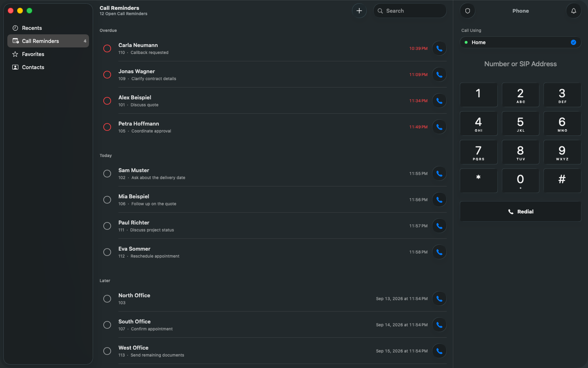This screenshot has height=368, width=588.
Task: Tap dial pad key 9 WXYZ
Action: click(x=562, y=152)
